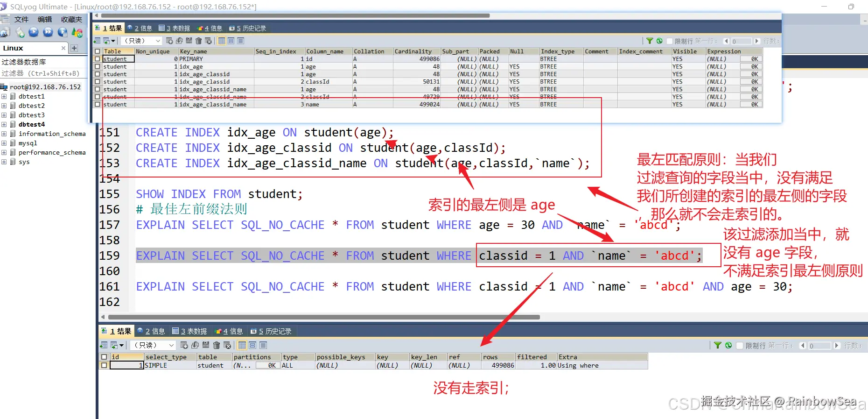Image resolution: width=868 pixels, height=419 pixels.
Task: Switch lower result to text view icon
Action: 263,345
